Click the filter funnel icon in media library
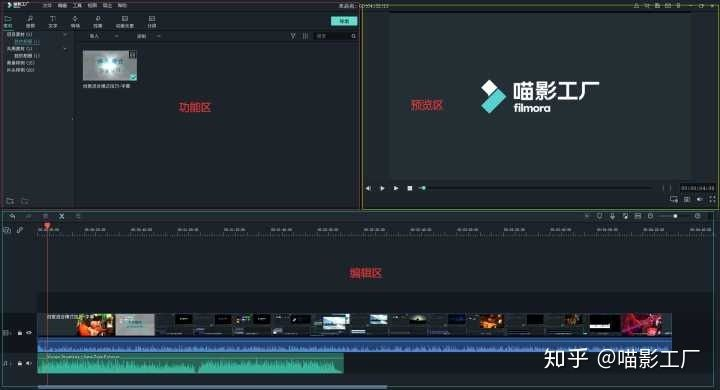Viewport: 720px width, 390px height. click(x=293, y=36)
